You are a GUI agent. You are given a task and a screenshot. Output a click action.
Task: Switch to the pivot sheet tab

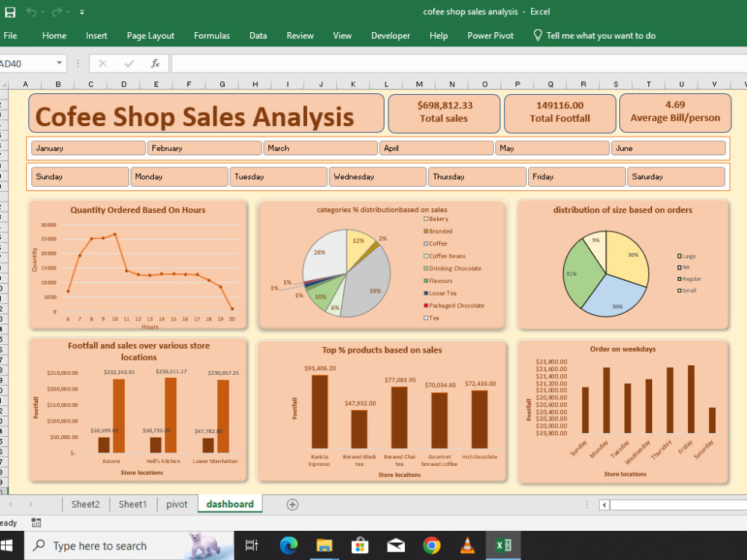coord(176,504)
